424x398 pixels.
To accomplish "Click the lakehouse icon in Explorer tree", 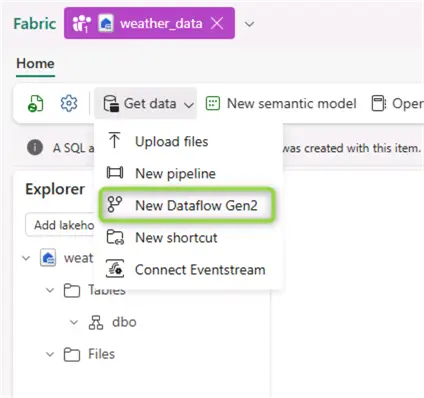I will pos(48,258).
